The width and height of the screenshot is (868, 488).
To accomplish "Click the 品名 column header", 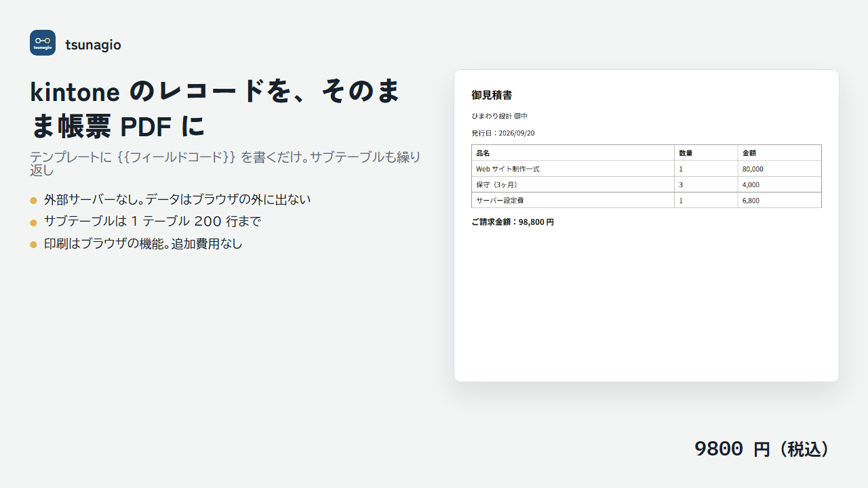I will [573, 152].
